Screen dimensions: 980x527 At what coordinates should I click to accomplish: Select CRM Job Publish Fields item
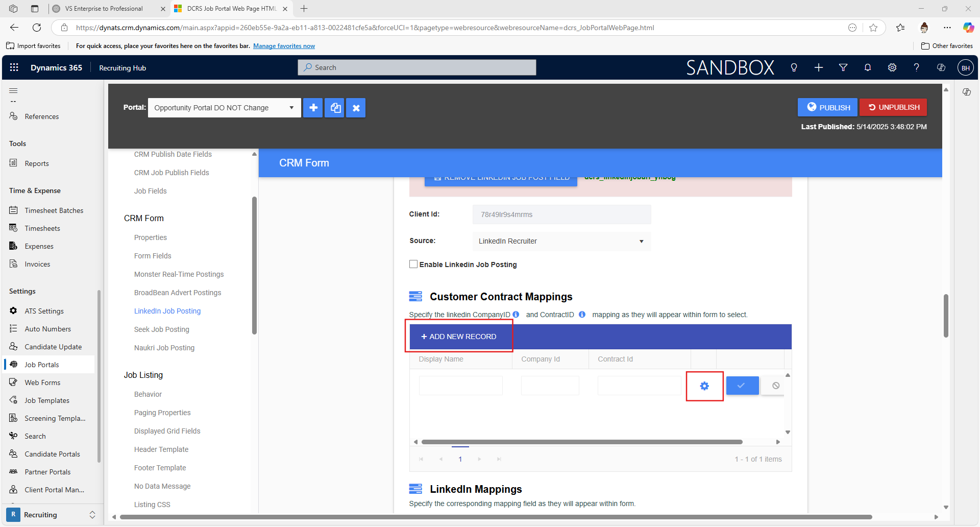click(x=171, y=173)
